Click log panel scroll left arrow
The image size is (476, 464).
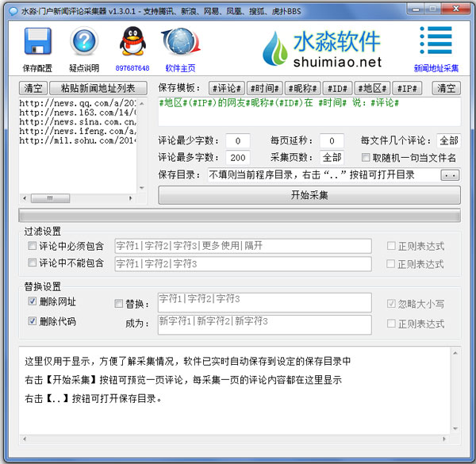[25, 439]
